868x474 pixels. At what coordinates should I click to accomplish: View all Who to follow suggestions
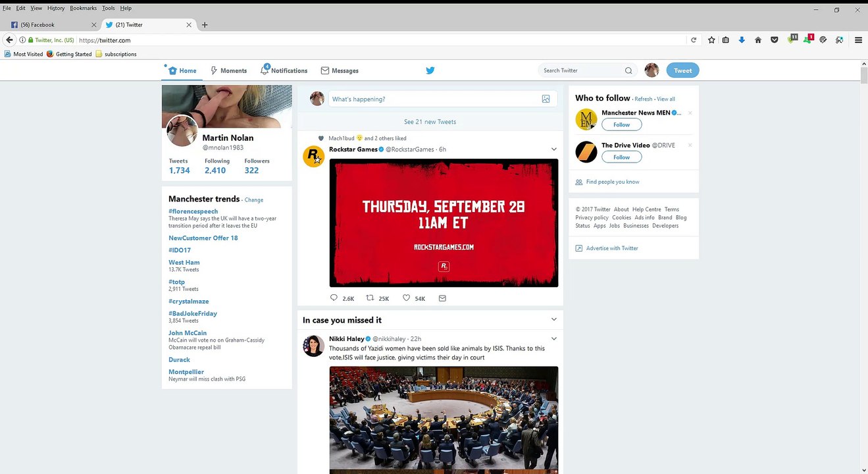666,99
